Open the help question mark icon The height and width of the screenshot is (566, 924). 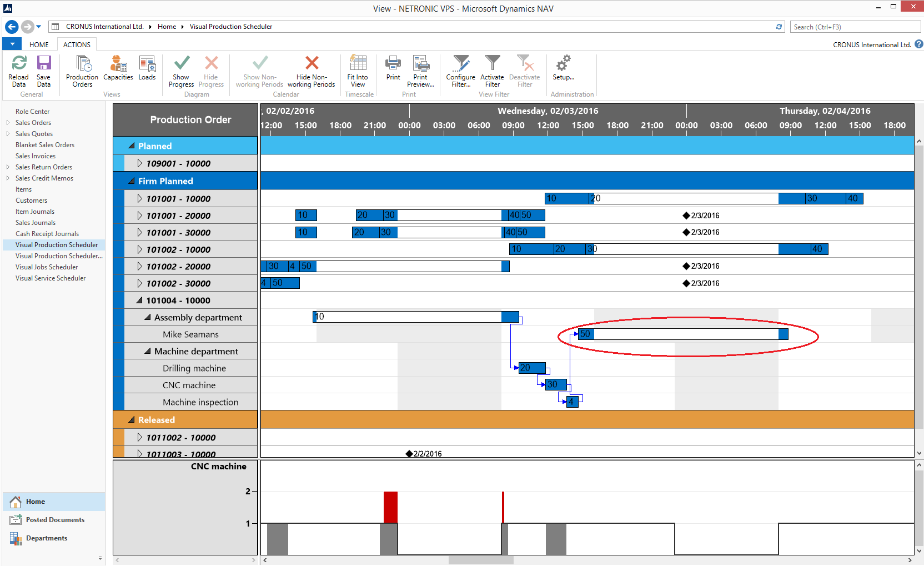[x=919, y=44]
